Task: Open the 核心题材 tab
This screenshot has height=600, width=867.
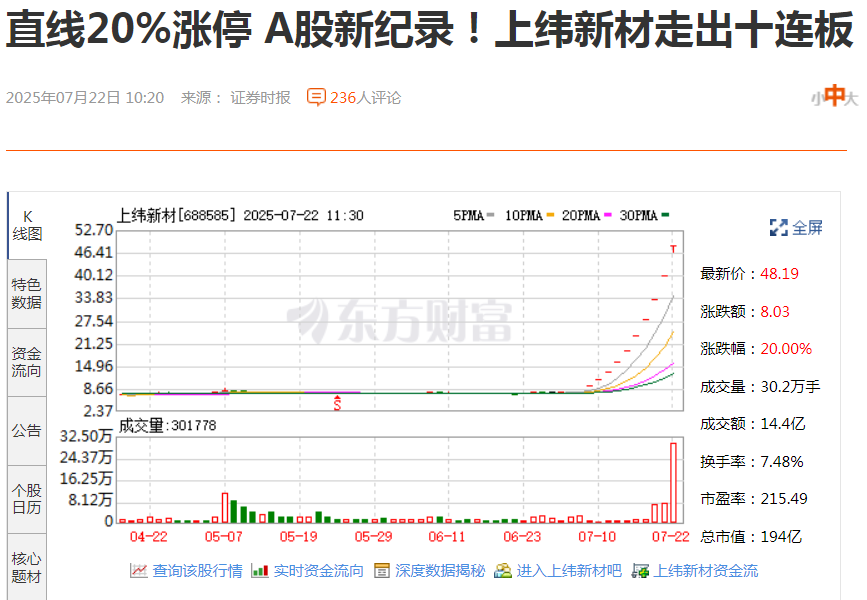Action: 27,567
